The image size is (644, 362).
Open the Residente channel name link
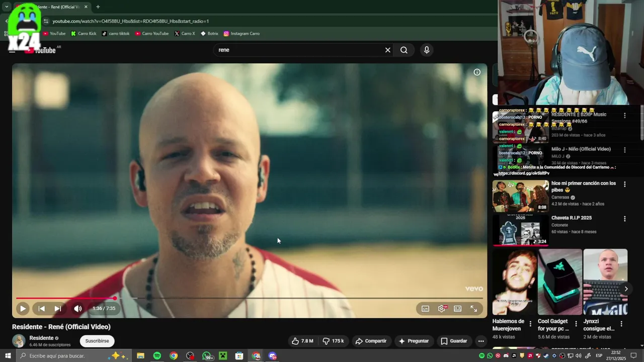[41, 338]
